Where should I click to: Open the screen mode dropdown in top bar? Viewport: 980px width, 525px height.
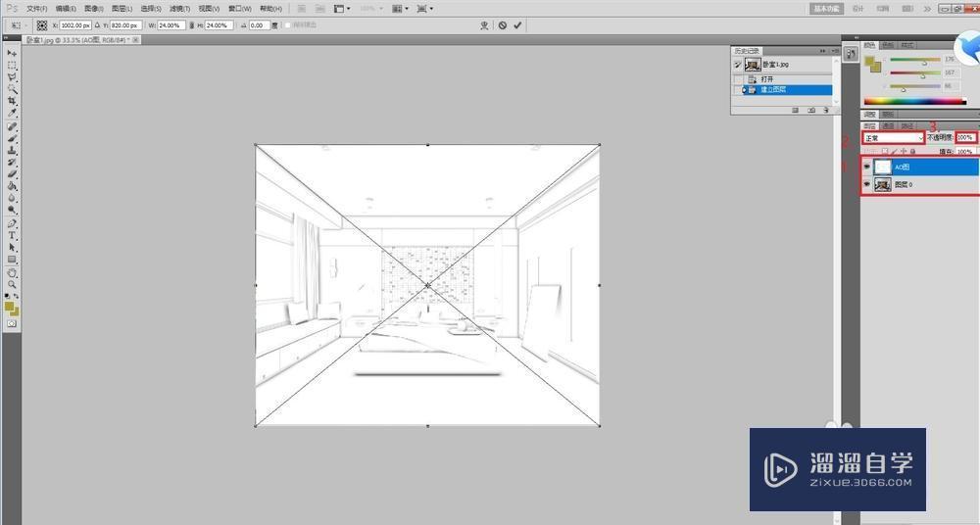click(425, 9)
